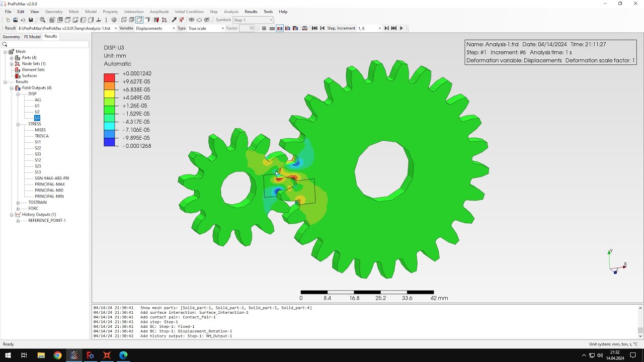
Task: Click the Zoom to fit magnifier icon
Action: point(42,20)
